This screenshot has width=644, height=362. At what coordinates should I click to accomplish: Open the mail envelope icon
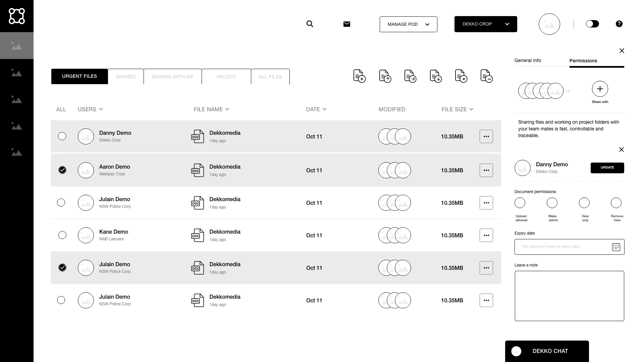(347, 24)
